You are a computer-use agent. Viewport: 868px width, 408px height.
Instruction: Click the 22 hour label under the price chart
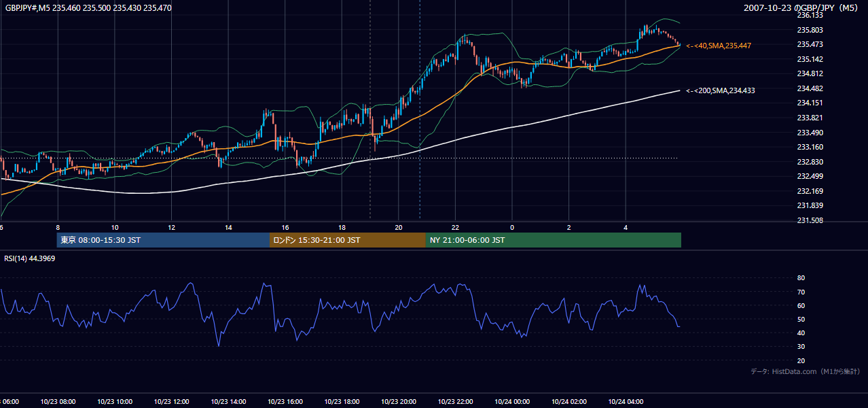(456, 228)
